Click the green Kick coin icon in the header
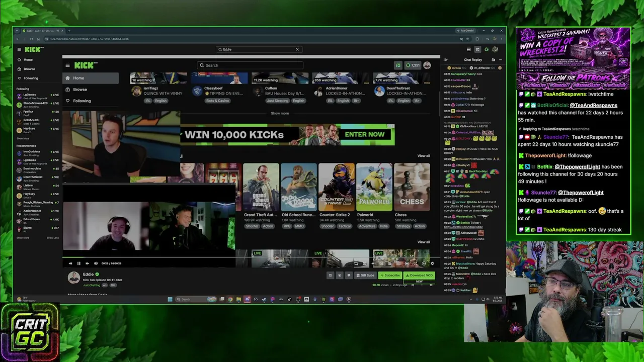 [487, 49]
